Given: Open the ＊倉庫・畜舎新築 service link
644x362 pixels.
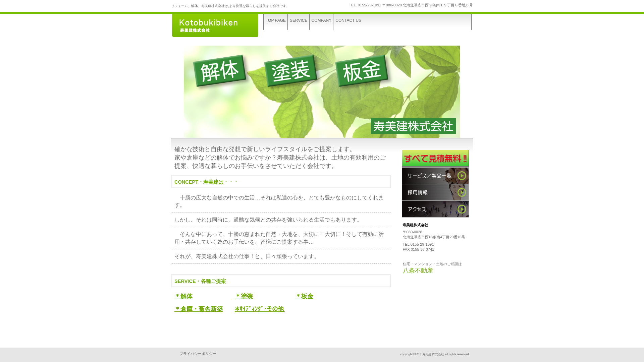Looking at the screenshot, I should (x=199, y=309).
